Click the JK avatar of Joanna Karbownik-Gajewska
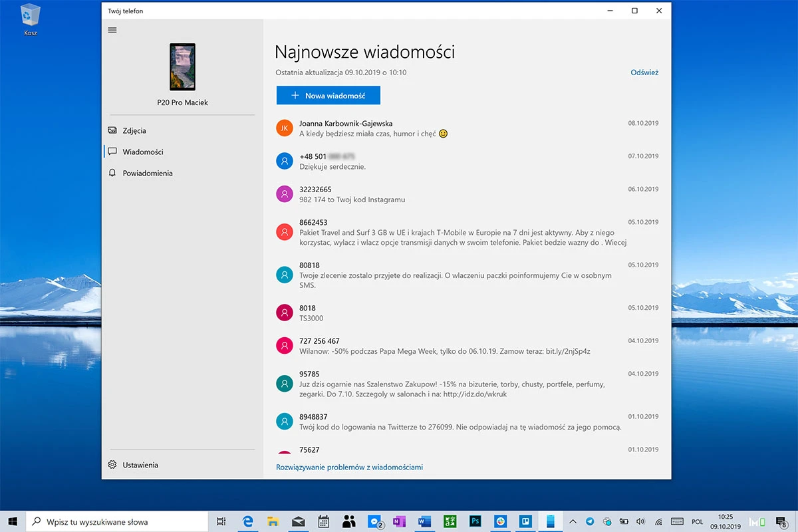This screenshot has width=798, height=532. [x=284, y=128]
